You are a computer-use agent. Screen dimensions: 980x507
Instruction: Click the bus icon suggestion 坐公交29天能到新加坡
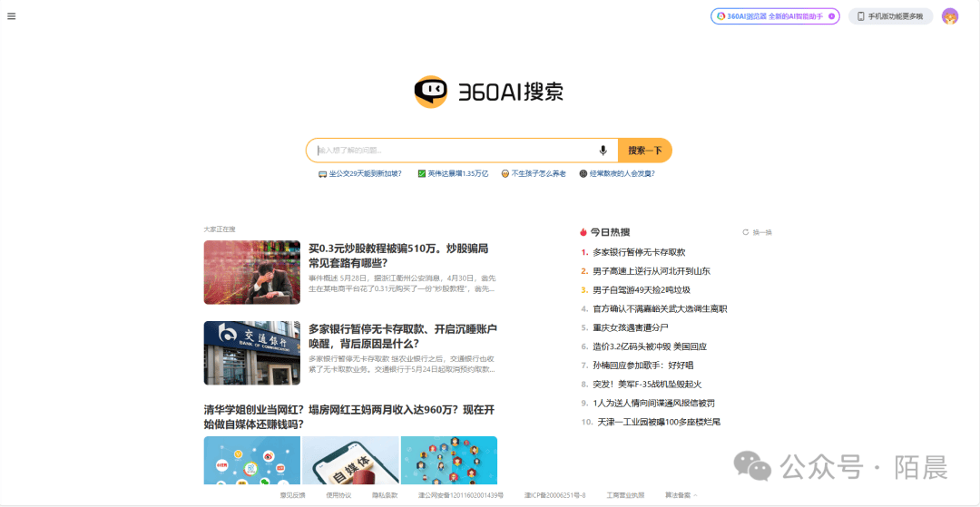323,173
